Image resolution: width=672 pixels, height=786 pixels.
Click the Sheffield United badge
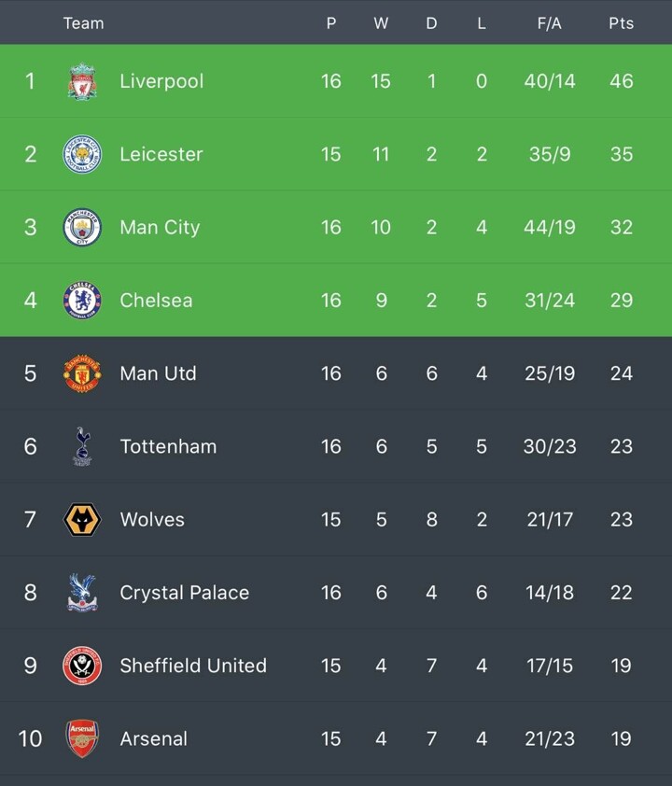(82, 666)
